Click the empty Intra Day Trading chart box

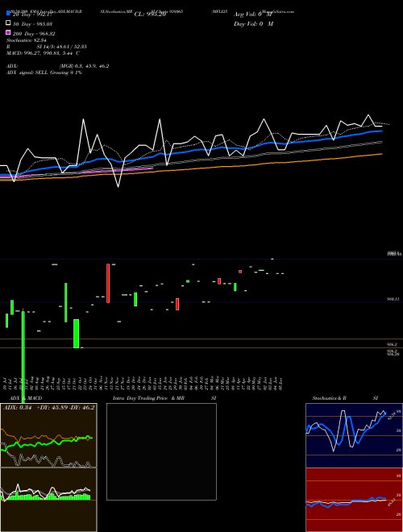click(161, 451)
